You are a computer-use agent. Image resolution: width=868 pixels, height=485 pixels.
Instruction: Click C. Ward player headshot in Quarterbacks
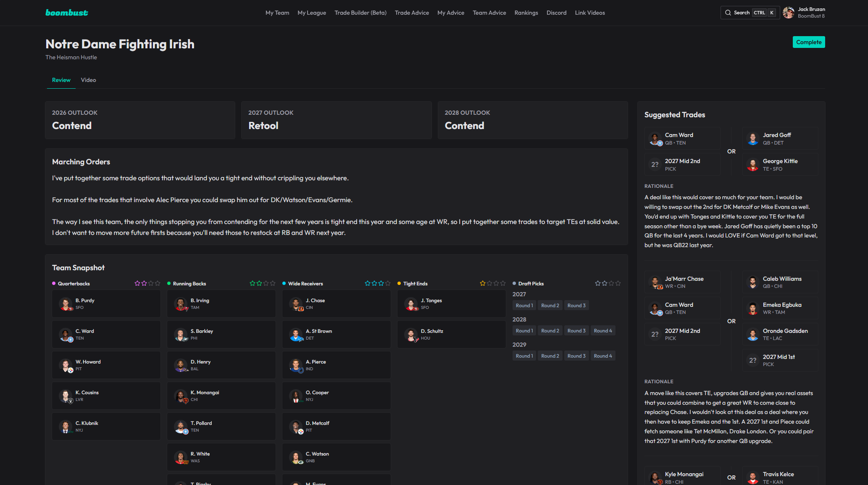click(66, 335)
